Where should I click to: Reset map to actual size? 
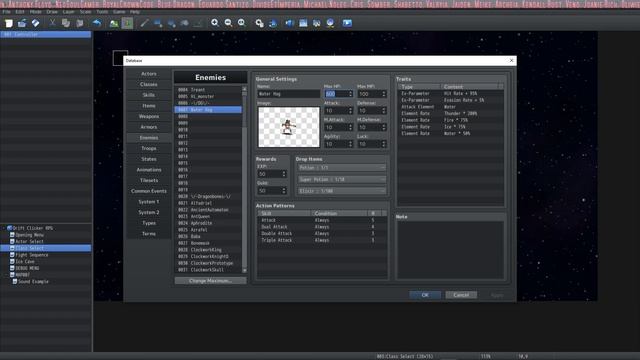click(242, 23)
